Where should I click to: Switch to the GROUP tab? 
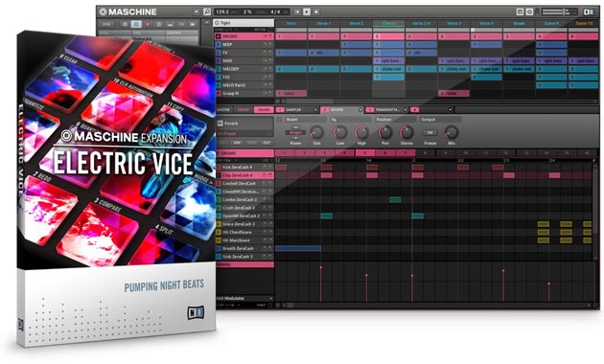(244, 110)
